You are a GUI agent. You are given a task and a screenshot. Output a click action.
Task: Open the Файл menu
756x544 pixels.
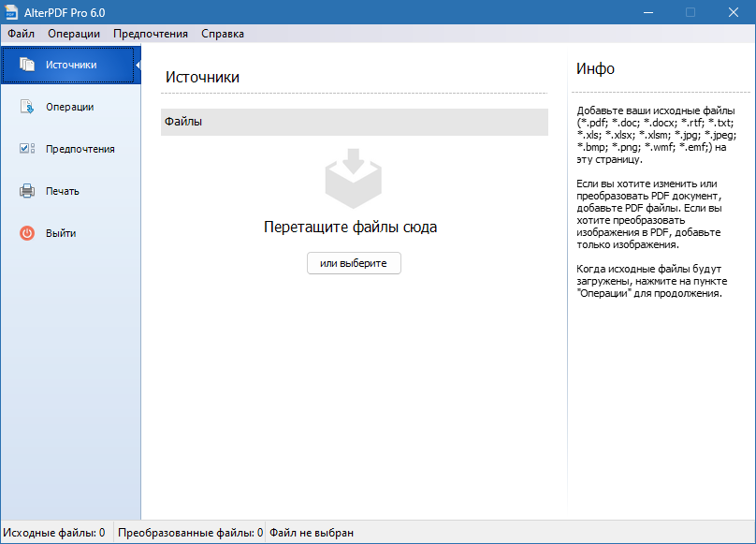tap(21, 34)
